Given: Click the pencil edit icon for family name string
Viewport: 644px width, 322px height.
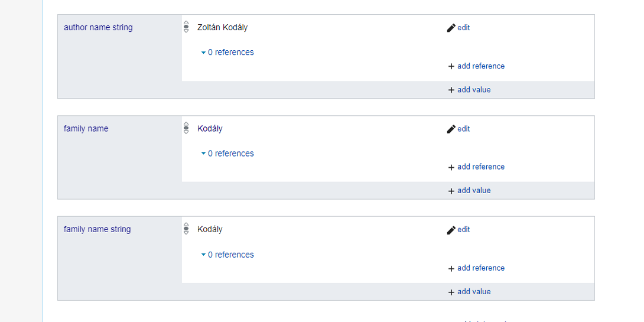Looking at the screenshot, I should (451, 230).
